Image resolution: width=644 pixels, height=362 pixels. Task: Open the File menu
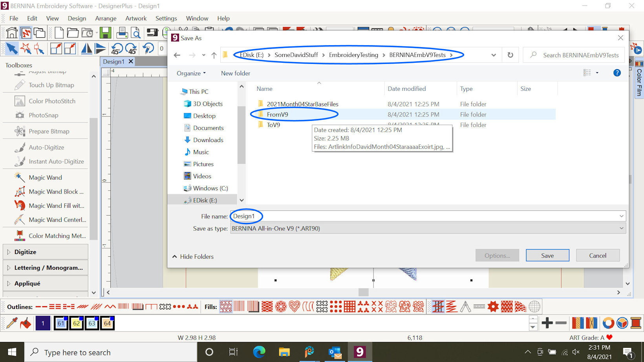(x=14, y=18)
